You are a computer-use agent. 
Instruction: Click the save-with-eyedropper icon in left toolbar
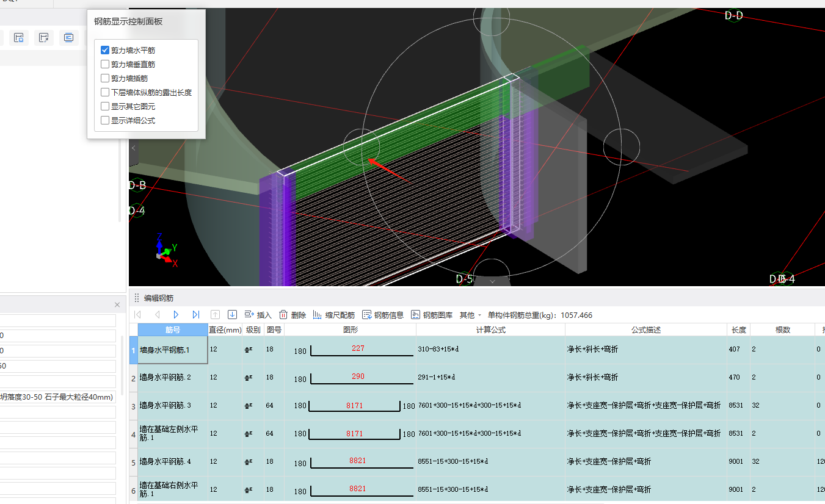(43, 38)
